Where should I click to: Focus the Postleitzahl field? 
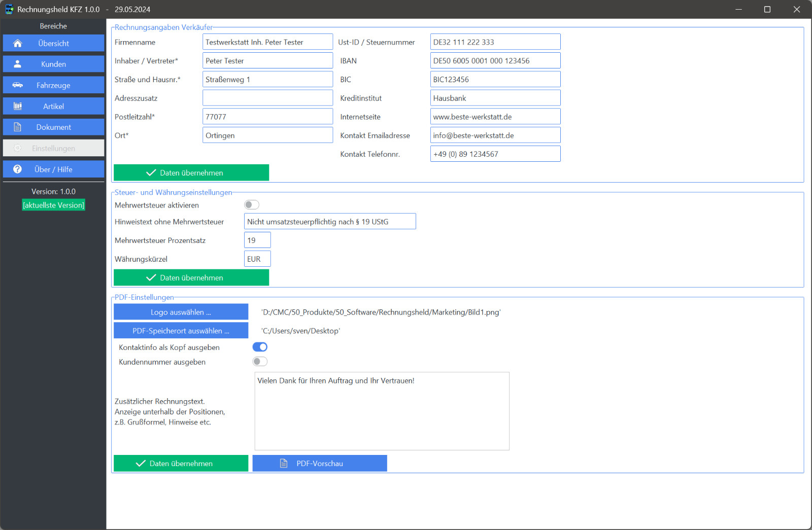pyautogui.click(x=267, y=117)
